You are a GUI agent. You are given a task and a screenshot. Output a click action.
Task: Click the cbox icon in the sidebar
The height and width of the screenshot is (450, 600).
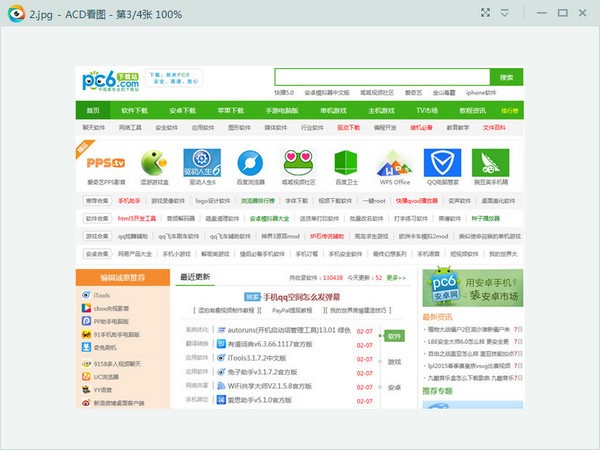[x=86, y=308]
